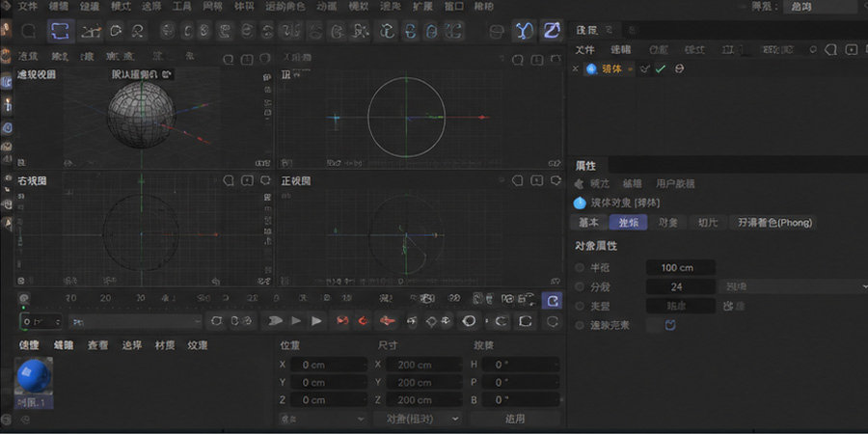Click the segments field showing 24

pos(680,286)
